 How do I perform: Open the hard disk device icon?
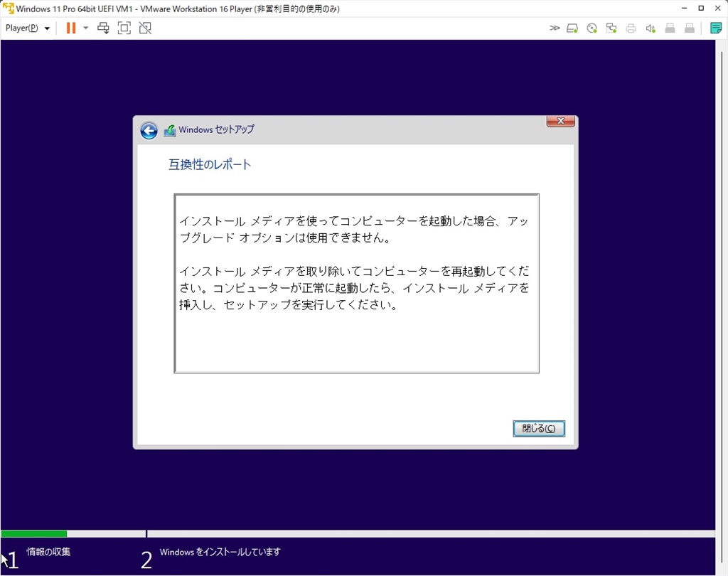point(572,28)
